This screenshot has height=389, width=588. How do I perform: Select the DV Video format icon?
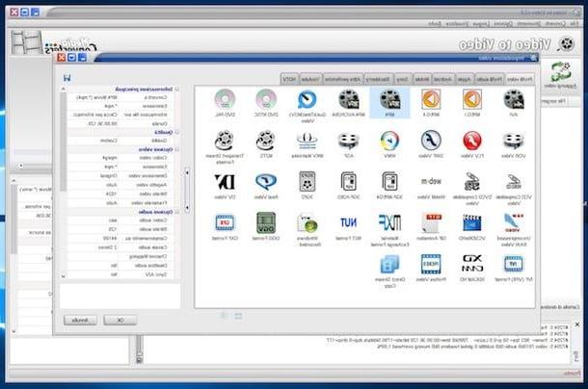225,182
